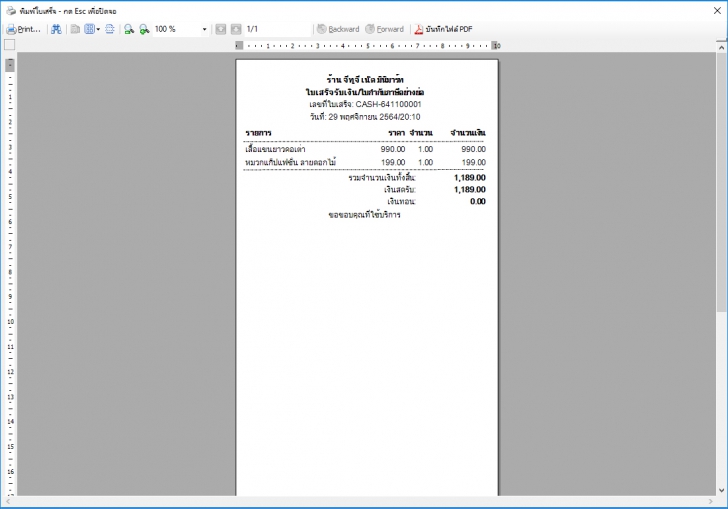Open the Find binoculars tool
This screenshot has width=728, height=509.
[56, 29]
